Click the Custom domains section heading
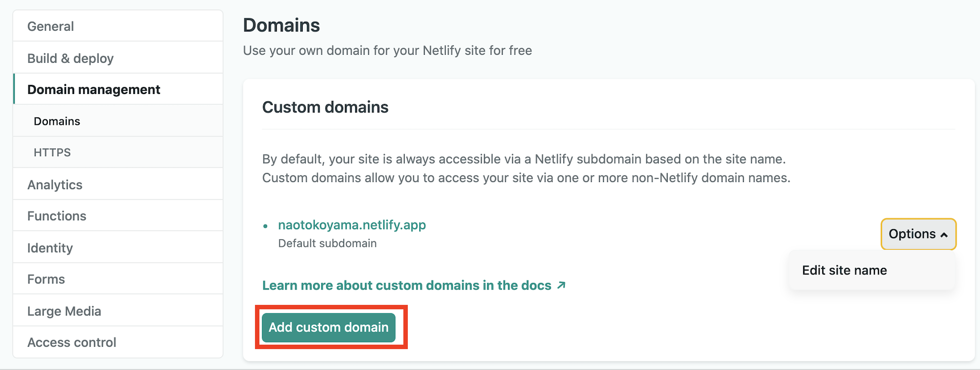This screenshot has height=370, width=980. [x=325, y=107]
